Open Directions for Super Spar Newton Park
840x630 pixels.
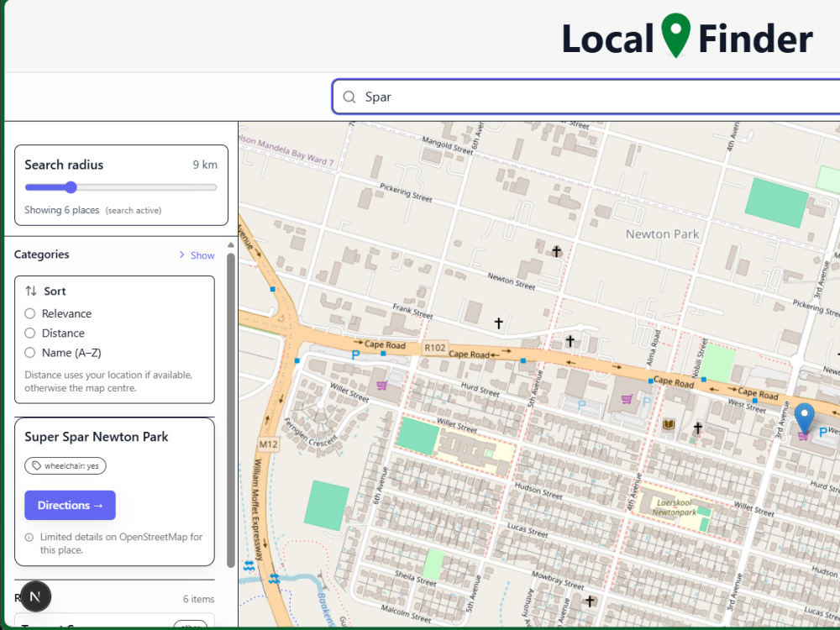click(x=71, y=505)
